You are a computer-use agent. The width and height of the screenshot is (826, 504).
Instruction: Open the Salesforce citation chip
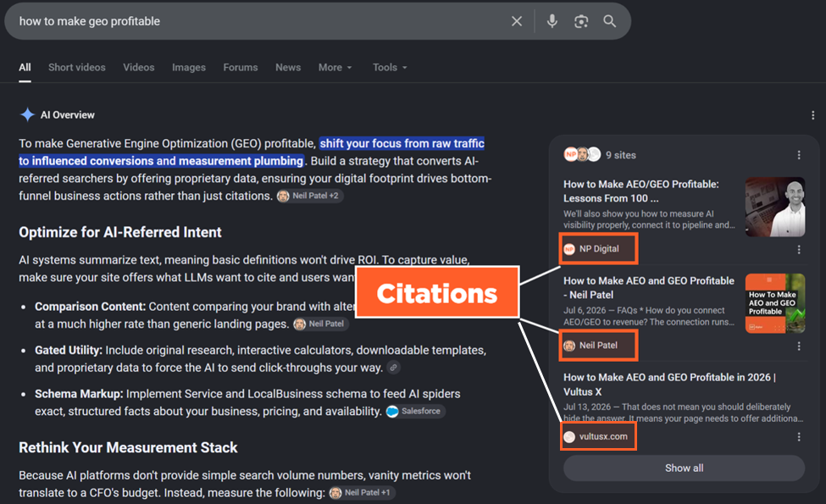pyautogui.click(x=415, y=412)
